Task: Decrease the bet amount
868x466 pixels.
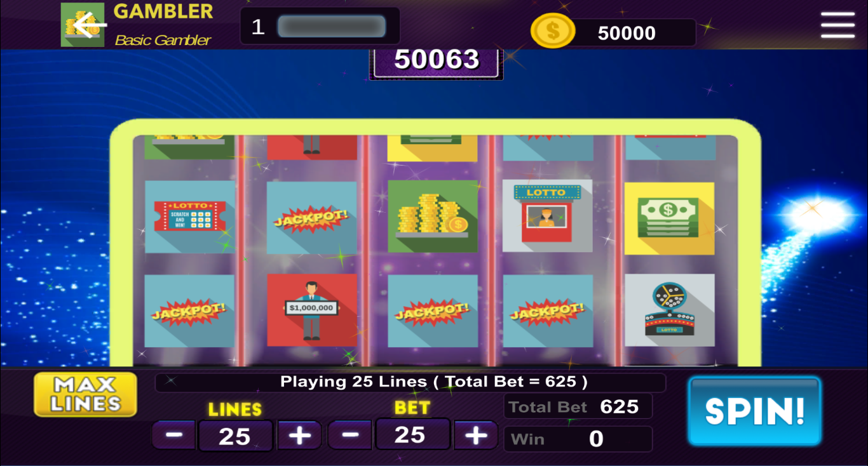Action: pyautogui.click(x=350, y=435)
